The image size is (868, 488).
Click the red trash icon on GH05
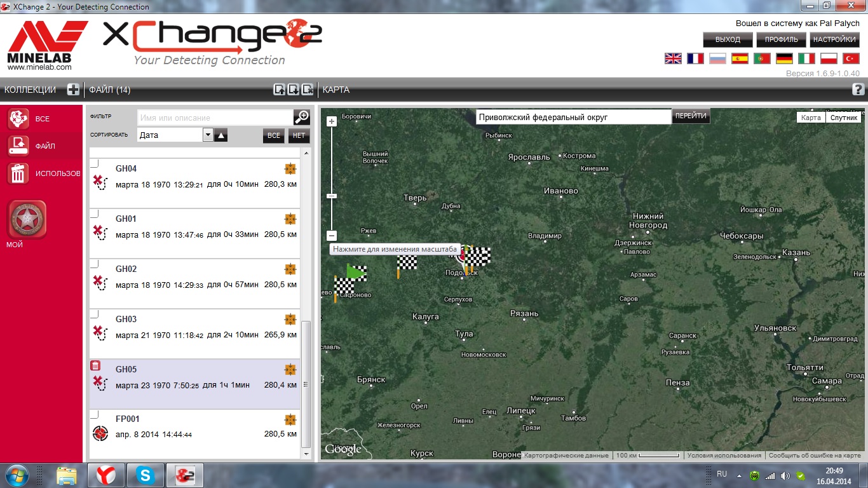pyautogui.click(x=95, y=365)
